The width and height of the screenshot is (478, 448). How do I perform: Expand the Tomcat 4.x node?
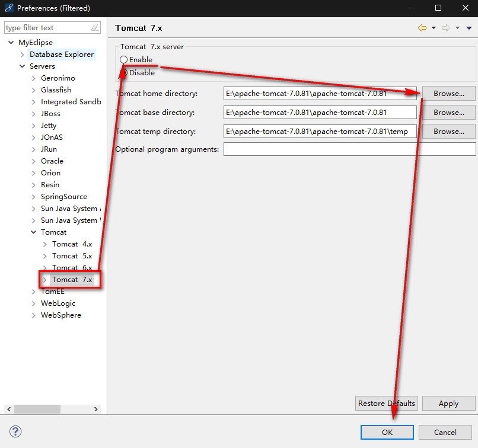tap(45, 244)
